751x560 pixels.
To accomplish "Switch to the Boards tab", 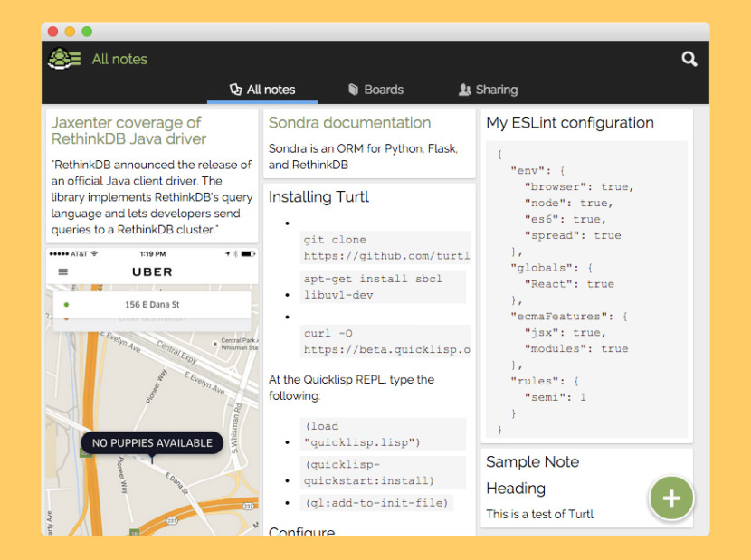I will 384,90.
